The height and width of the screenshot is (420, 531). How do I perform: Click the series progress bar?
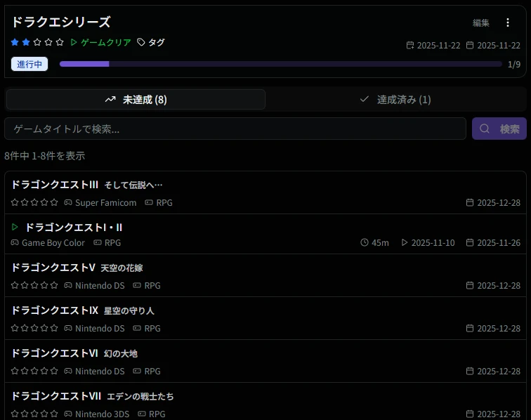pos(280,64)
